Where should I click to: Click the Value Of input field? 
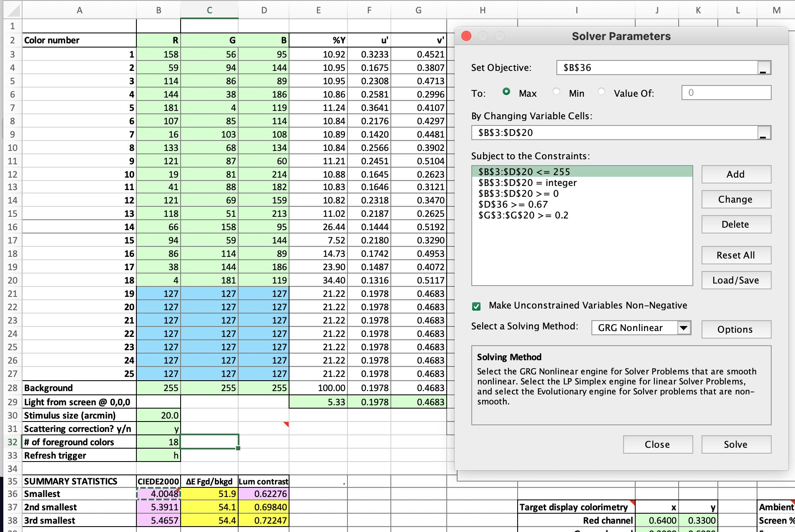pyautogui.click(x=726, y=93)
